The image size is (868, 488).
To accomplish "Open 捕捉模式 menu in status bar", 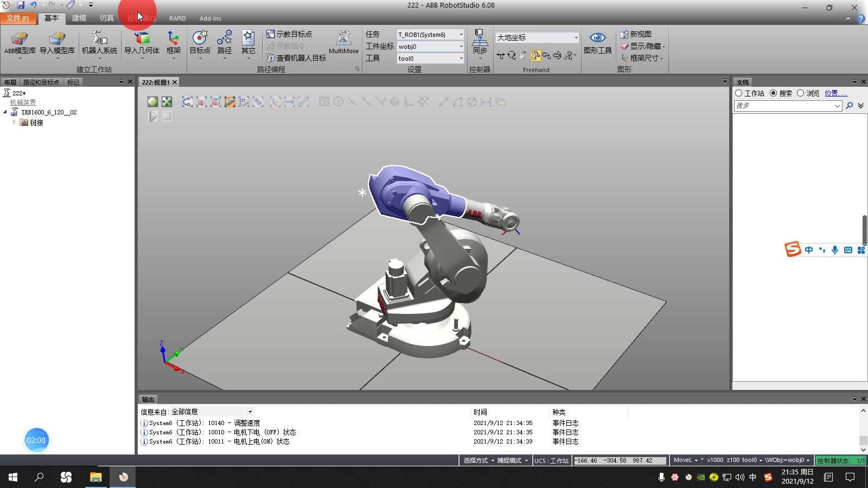I will click(x=513, y=460).
